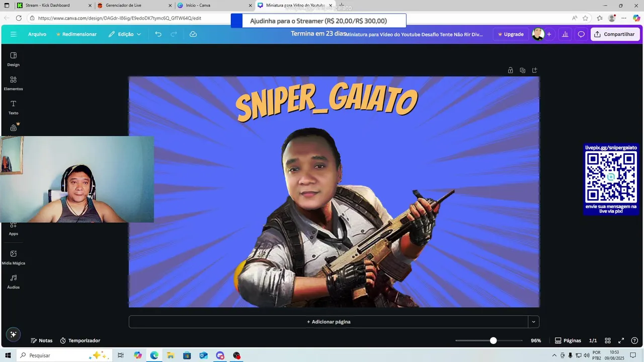
Task: Open Microsoft Store from taskbar
Action: tap(187, 355)
